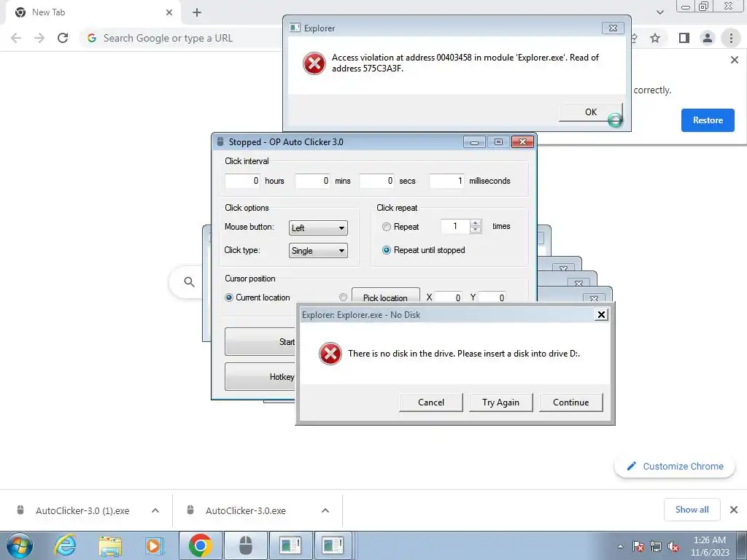
Task: Reload the page in Chrome
Action: click(63, 38)
